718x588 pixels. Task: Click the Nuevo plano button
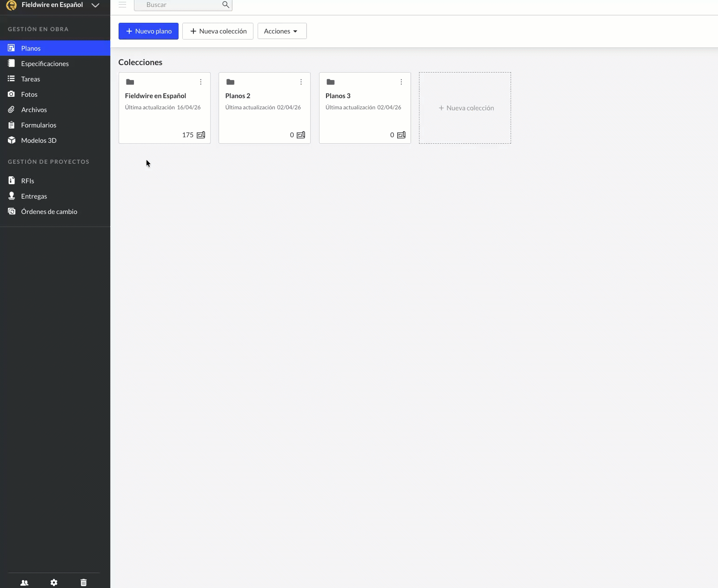point(148,31)
